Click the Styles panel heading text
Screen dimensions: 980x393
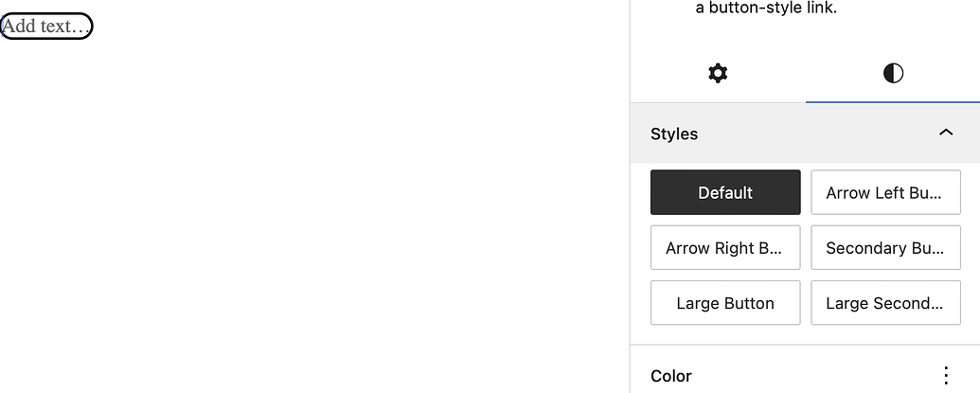click(x=674, y=134)
